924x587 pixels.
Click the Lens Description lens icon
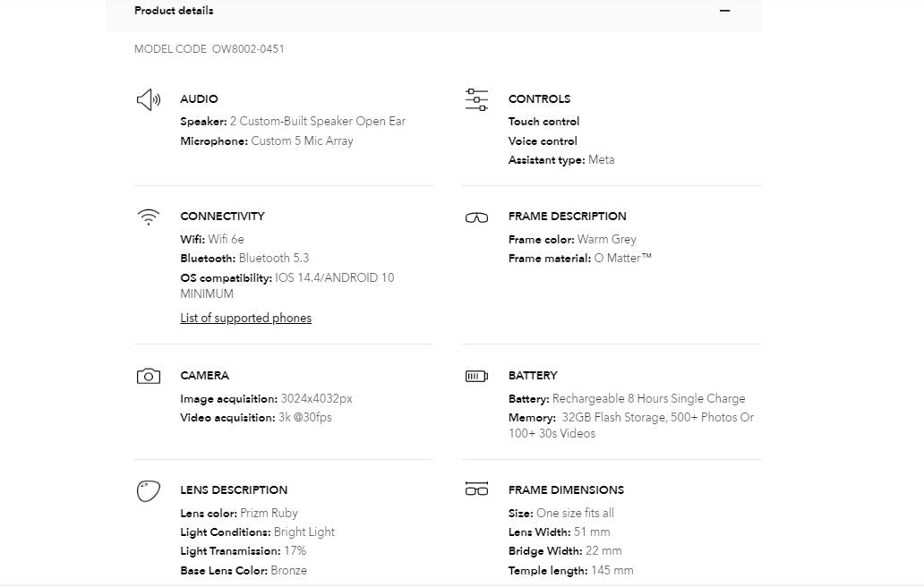click(149, 490)
